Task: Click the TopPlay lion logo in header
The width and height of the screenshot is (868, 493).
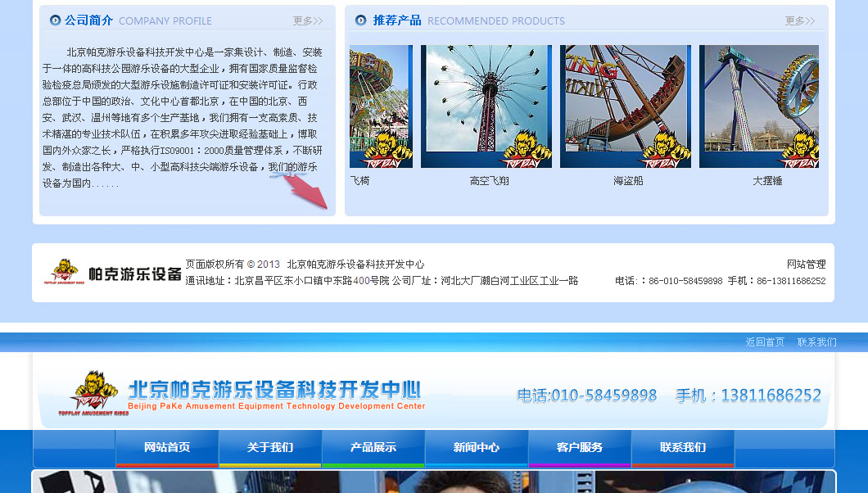Action: pyautogui.click(x=93, y=393)
